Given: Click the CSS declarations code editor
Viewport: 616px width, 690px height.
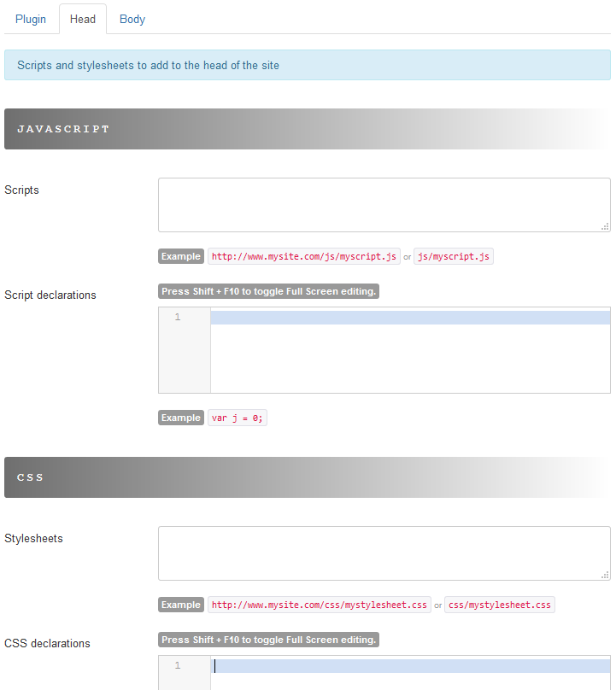Looking at the screenshot, I should [410, 673].
